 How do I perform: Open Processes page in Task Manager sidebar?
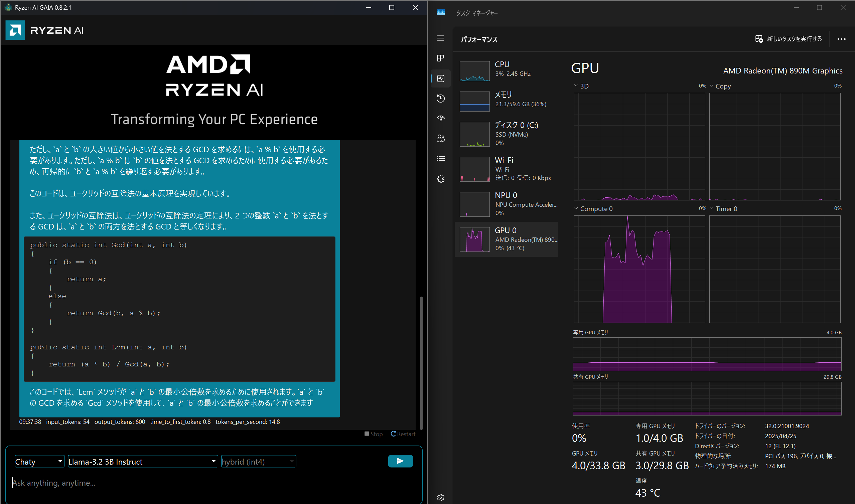[x=441, y=58]
